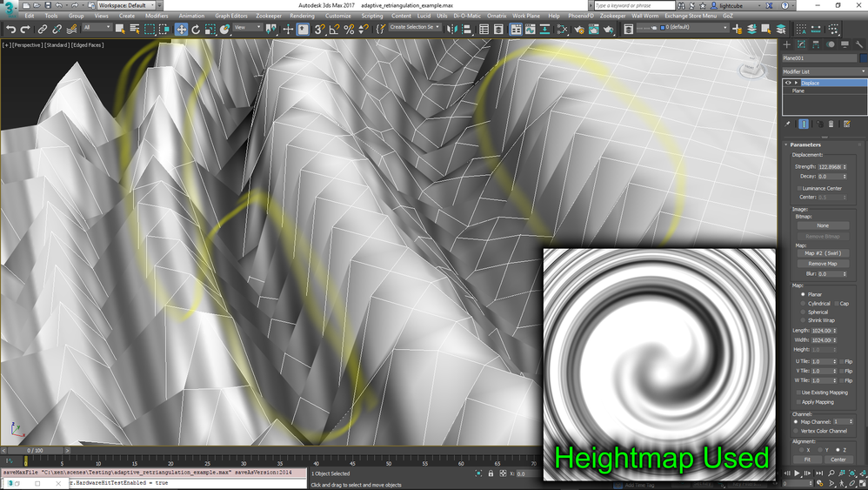Toggle Spinner Snap

364,30
